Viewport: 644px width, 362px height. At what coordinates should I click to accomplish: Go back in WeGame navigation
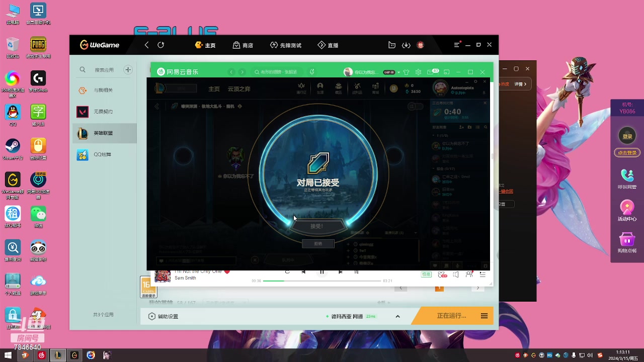pos(146,45)
